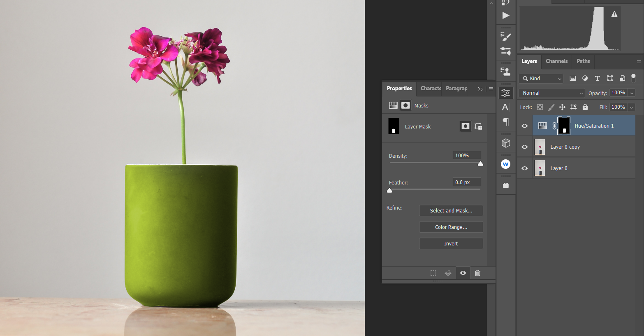Click the Invert mask button

point(451,244)
